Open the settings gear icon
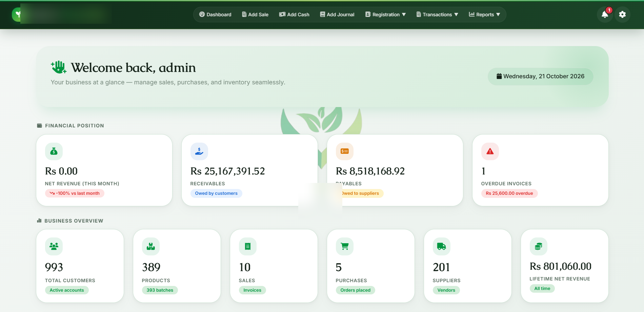 click(622, 15)
